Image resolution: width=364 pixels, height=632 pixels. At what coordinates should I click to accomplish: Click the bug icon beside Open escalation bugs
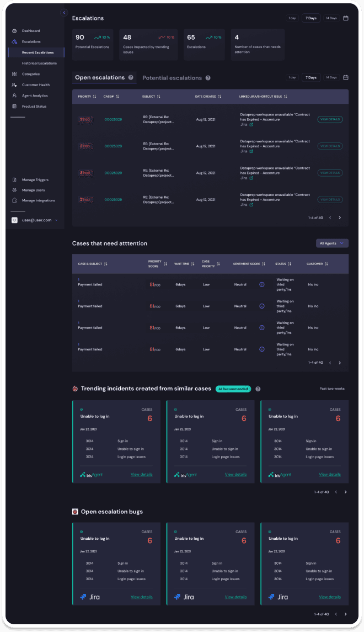pos(75,512)
